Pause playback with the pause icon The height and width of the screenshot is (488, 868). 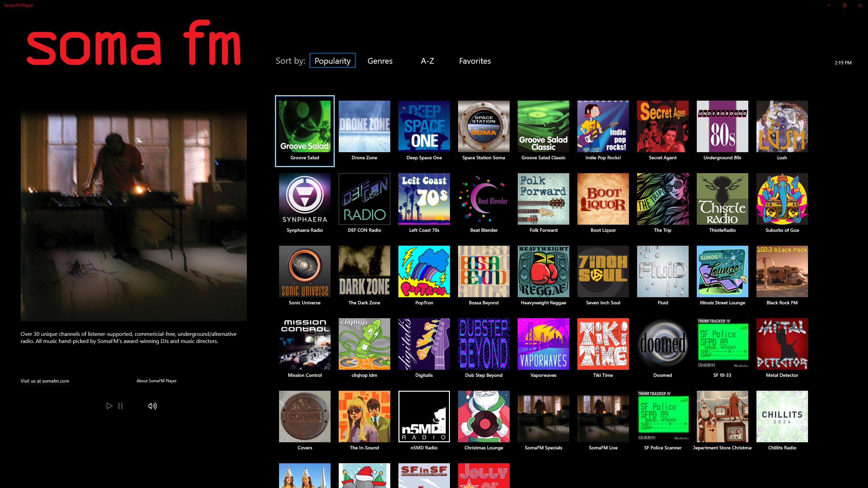point(120,406)
